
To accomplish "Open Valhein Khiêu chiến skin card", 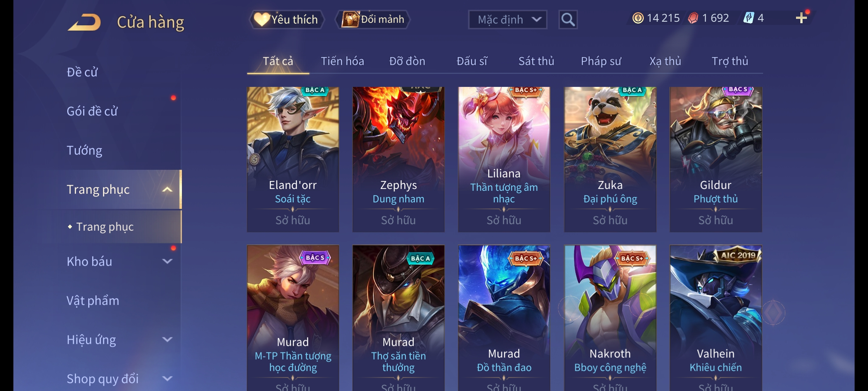I will tap(716, 318).
